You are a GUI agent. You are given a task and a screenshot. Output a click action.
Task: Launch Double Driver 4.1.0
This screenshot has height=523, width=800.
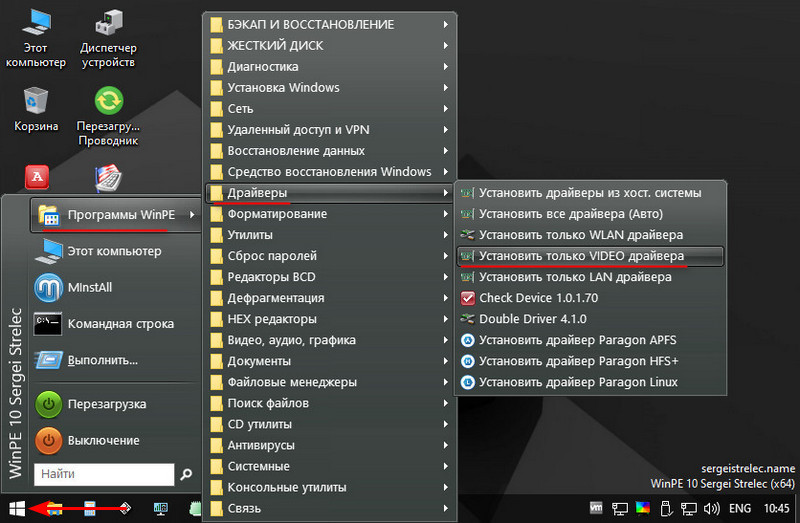coord(590,319)
